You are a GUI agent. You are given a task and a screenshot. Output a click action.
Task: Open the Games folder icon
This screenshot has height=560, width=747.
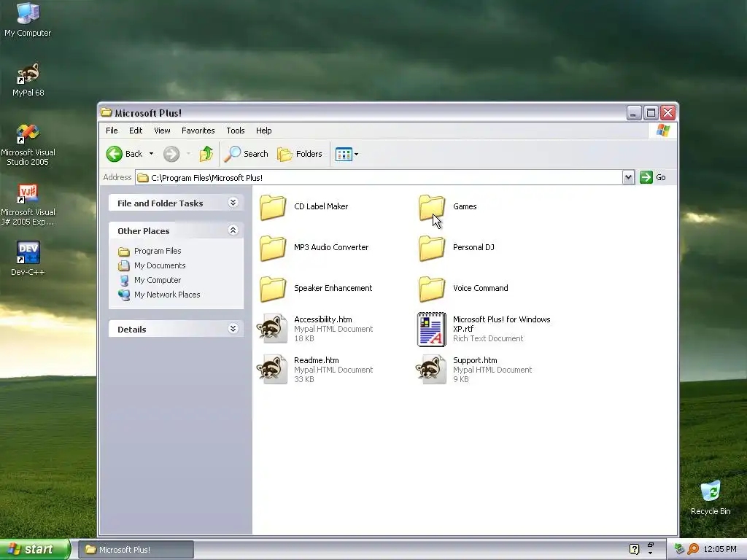[432, 207]
